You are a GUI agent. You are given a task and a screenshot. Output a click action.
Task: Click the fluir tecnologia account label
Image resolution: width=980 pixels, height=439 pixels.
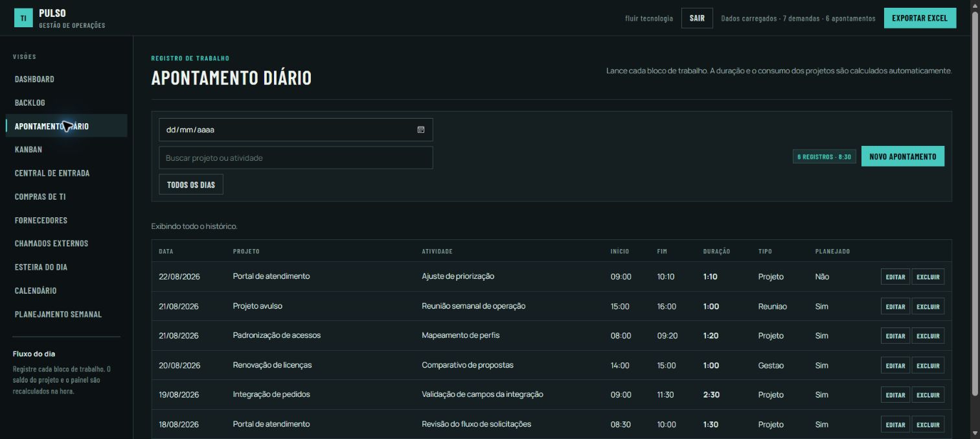(649, 18)
